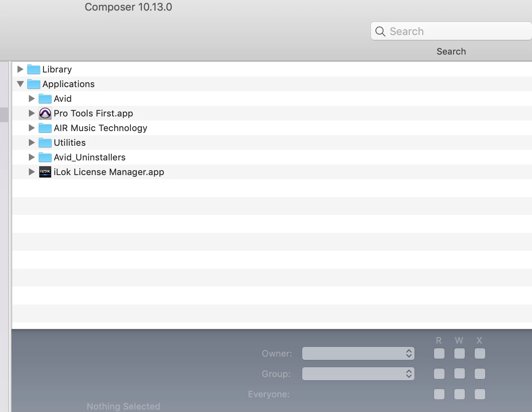Click into the Search field
532x412 pixels.
click(451, 31)
